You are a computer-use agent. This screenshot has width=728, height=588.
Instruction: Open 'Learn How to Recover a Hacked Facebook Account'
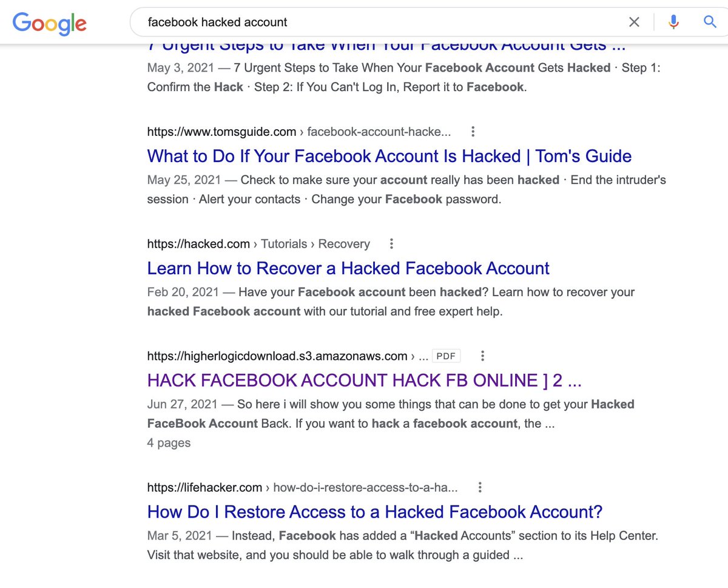[x=348, y=268]
